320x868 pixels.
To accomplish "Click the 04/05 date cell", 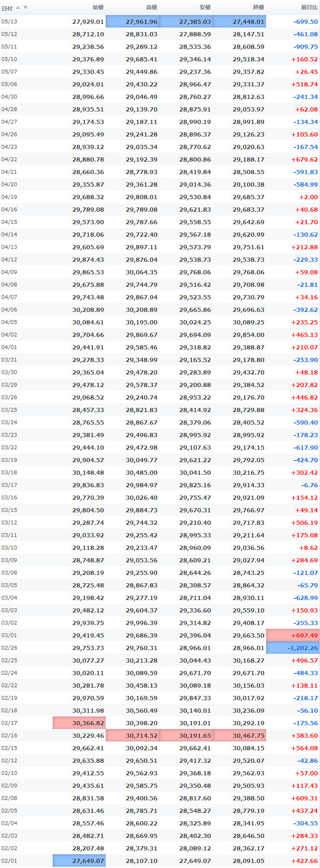I will tap(9, 322).
